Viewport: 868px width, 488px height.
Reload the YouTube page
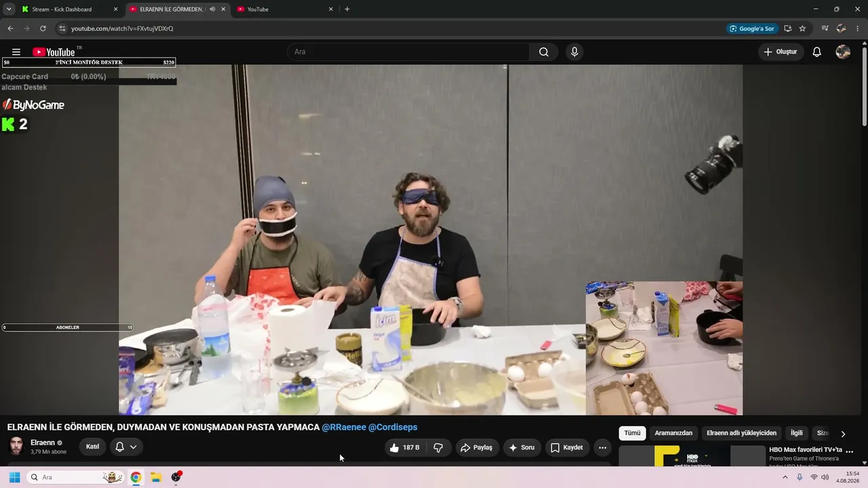click(x=43, y=28)
